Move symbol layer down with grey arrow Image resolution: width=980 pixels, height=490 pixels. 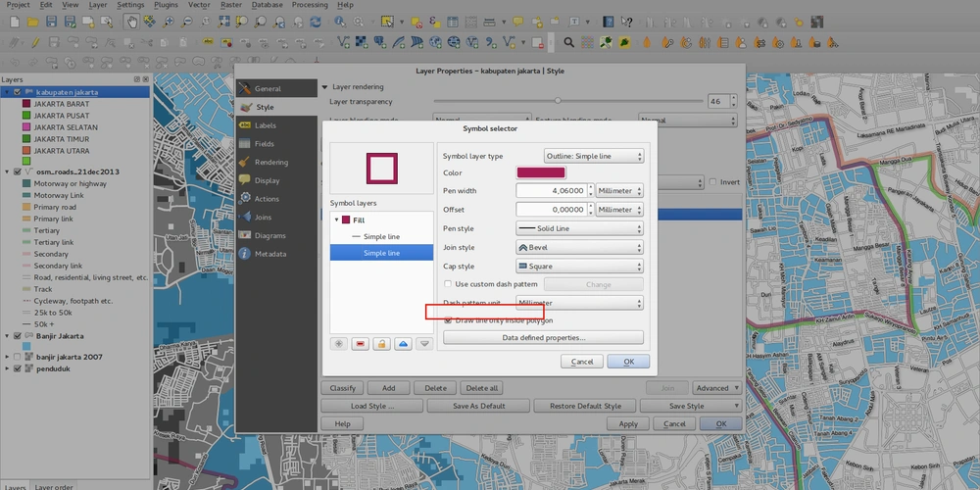[x=424, y=344]
